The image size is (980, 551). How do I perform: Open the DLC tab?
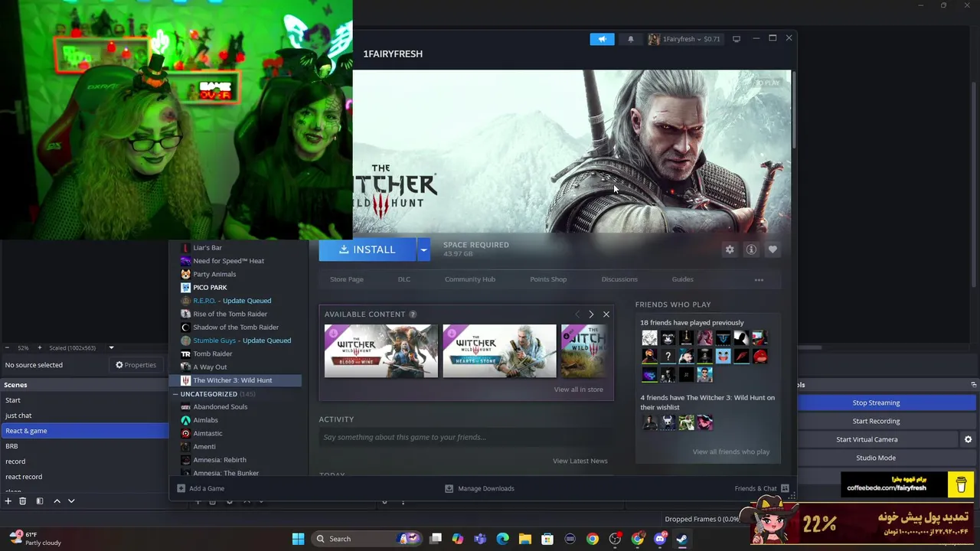click(x=404, y=279)
